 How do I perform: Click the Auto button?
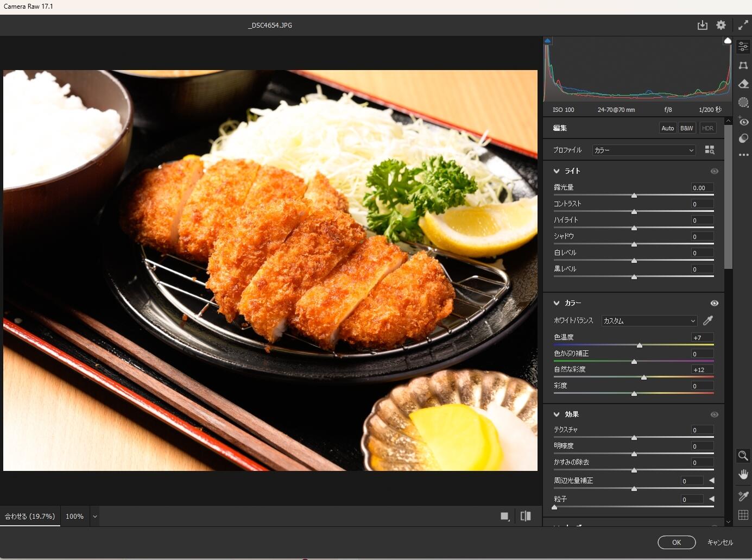coord(667,128)
